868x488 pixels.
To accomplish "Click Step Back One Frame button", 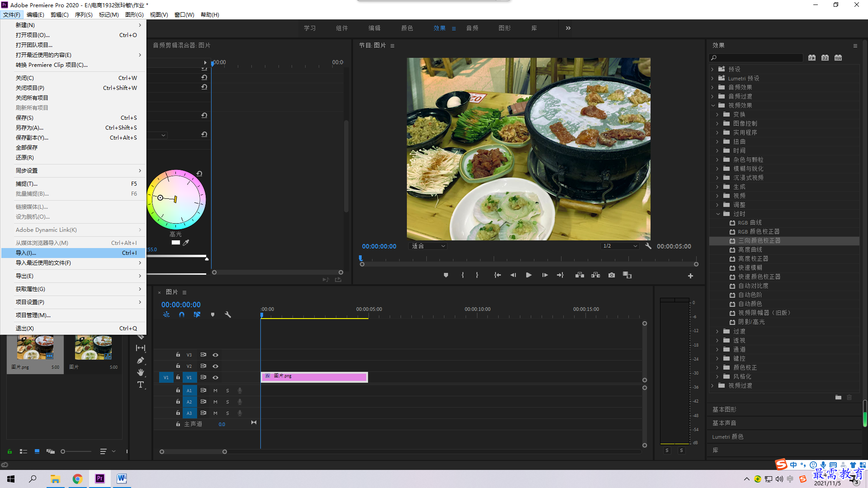I will click(513, 275).
